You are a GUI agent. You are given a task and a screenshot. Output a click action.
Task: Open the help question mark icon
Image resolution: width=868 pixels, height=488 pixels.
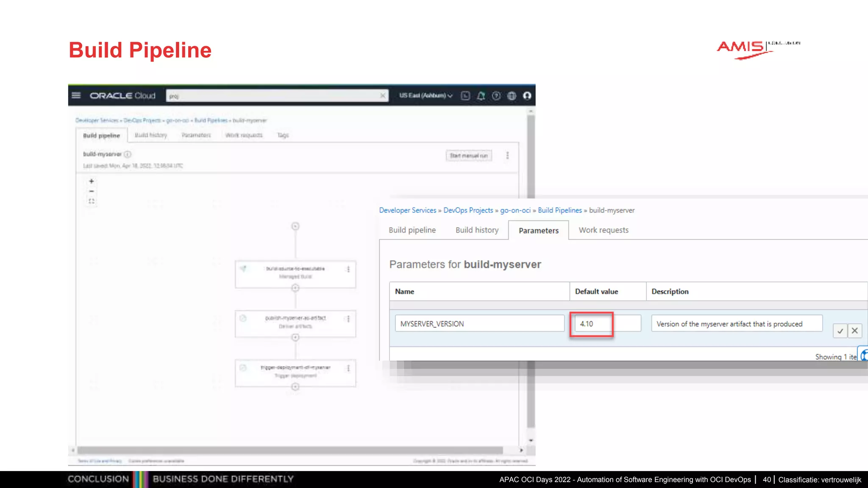click(496, 96)
